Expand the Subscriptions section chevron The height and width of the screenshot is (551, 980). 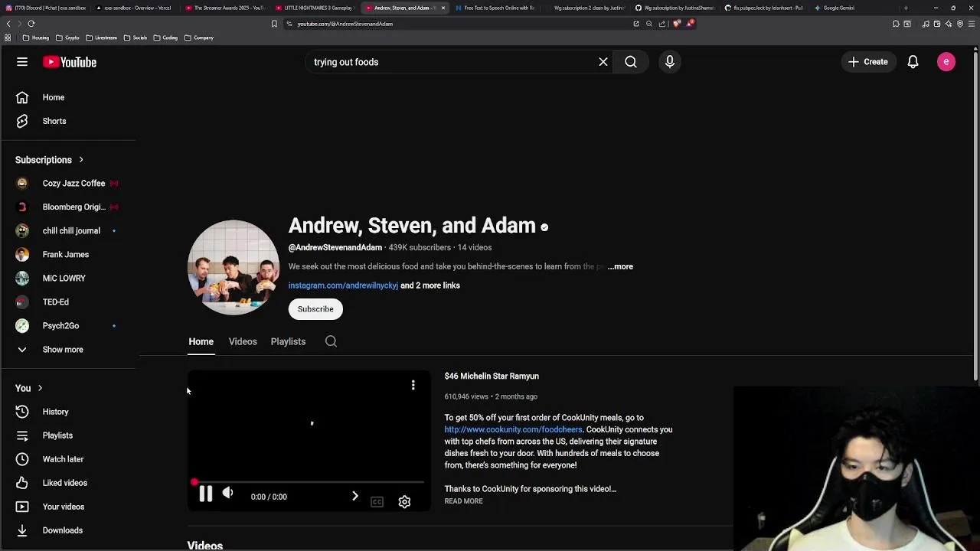(80, 160)
